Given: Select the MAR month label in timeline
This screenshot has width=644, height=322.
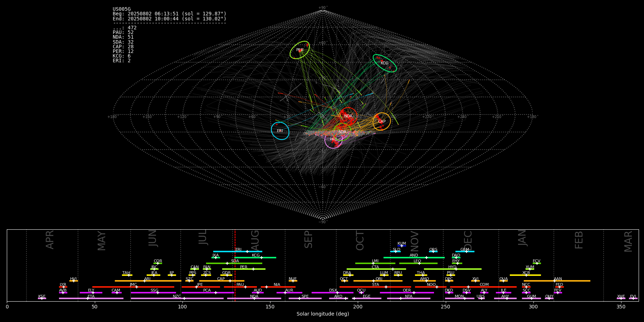Looking at the screenshot, I should (x=628, y=241).
